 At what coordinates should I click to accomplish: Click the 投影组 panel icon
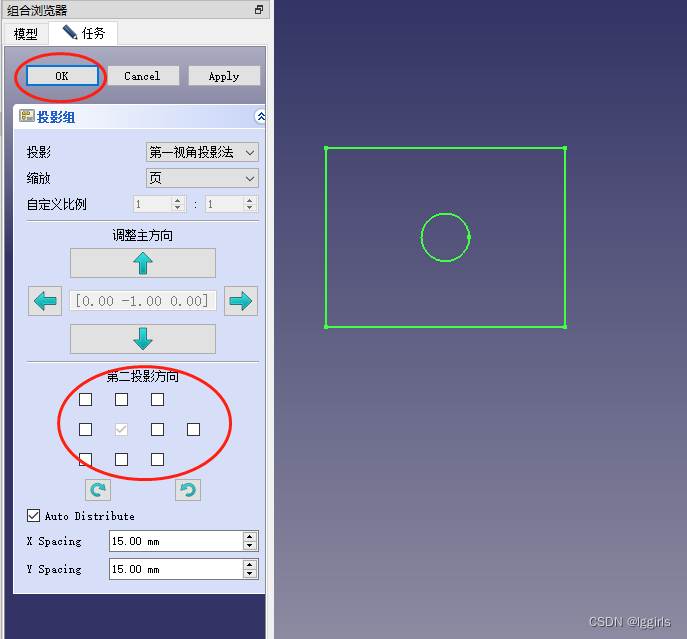[27, 116]
